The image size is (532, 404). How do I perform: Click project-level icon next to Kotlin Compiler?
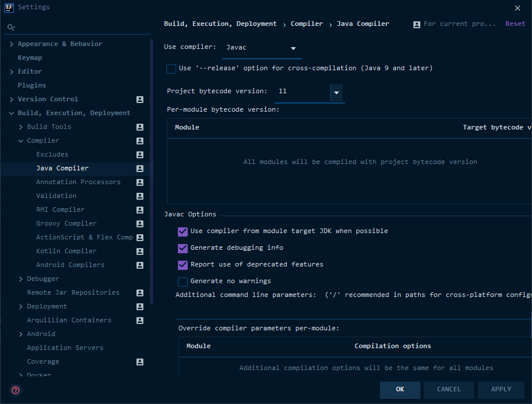click(x=140, y=251)
